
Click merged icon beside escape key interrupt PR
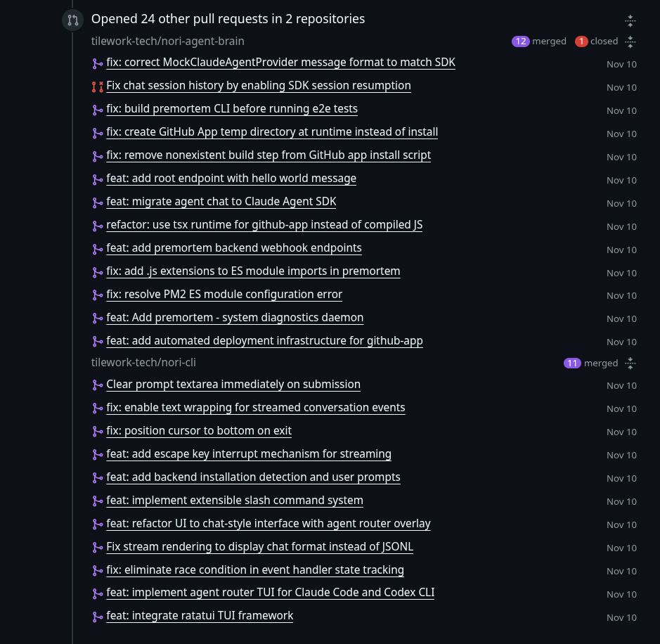[98, 455]
